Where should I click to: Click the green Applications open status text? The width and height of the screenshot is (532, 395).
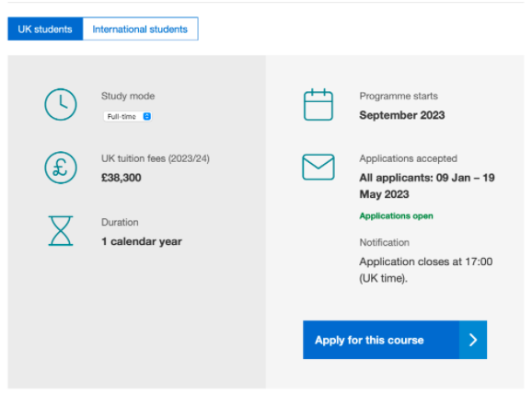pos(397,215)
